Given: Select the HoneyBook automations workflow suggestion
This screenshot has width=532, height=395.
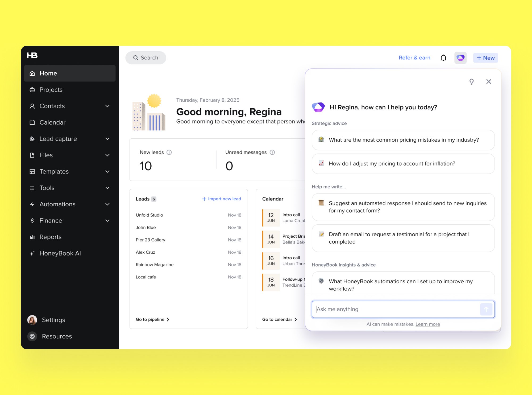Looking at the screenshot, I should click(403, 283).
